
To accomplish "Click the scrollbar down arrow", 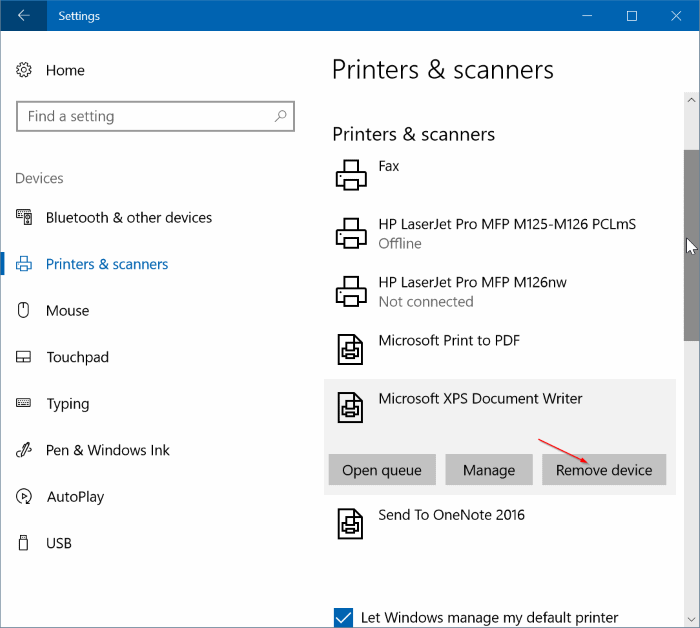I will tap(692, 620).
